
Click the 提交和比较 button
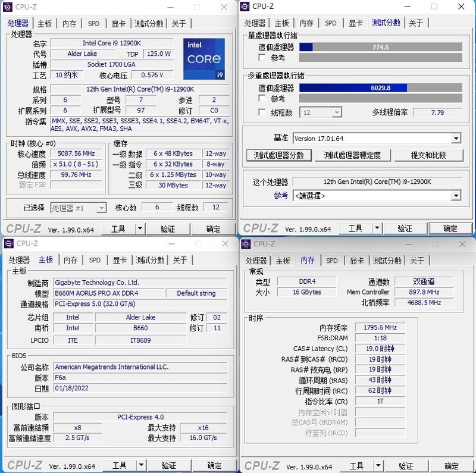point(430,155)
